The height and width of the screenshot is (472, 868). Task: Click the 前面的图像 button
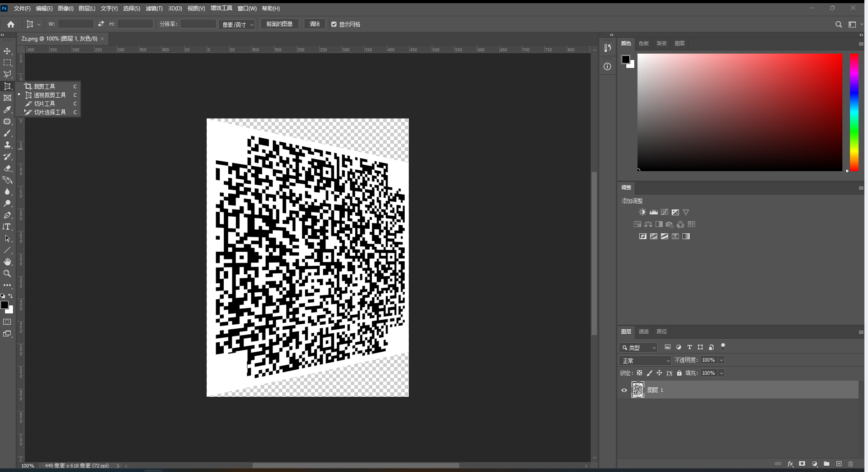pyautogui.click(x=280, y=24)
